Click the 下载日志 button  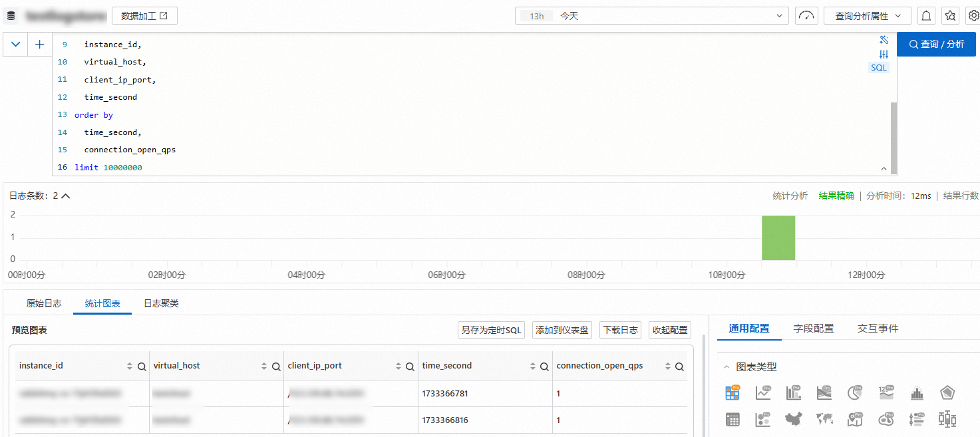point(620,330)
